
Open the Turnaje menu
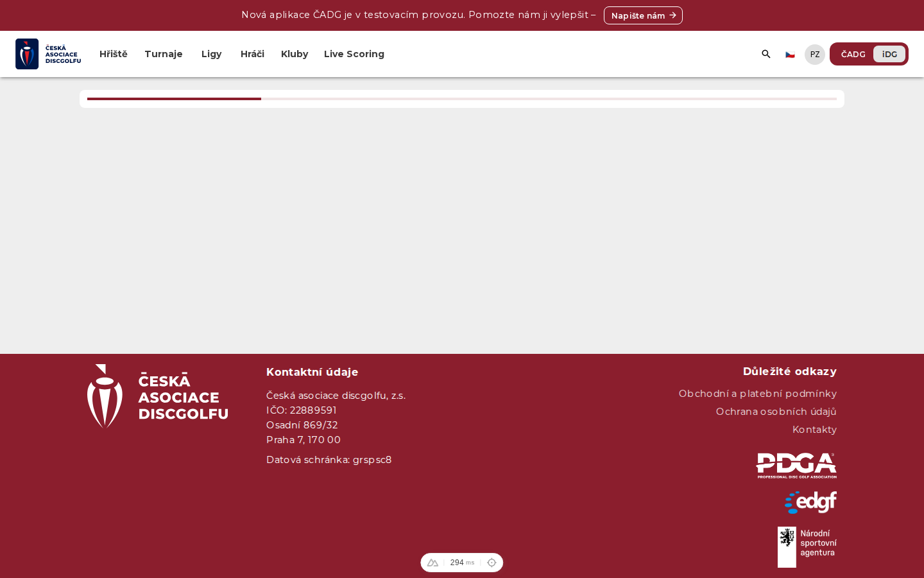click(164, 54)
